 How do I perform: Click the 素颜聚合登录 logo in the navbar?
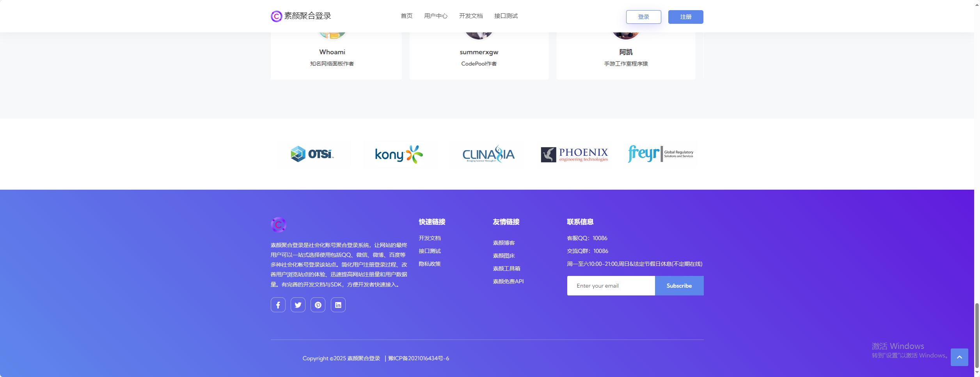pyautogui.click(x=300, y=16)
